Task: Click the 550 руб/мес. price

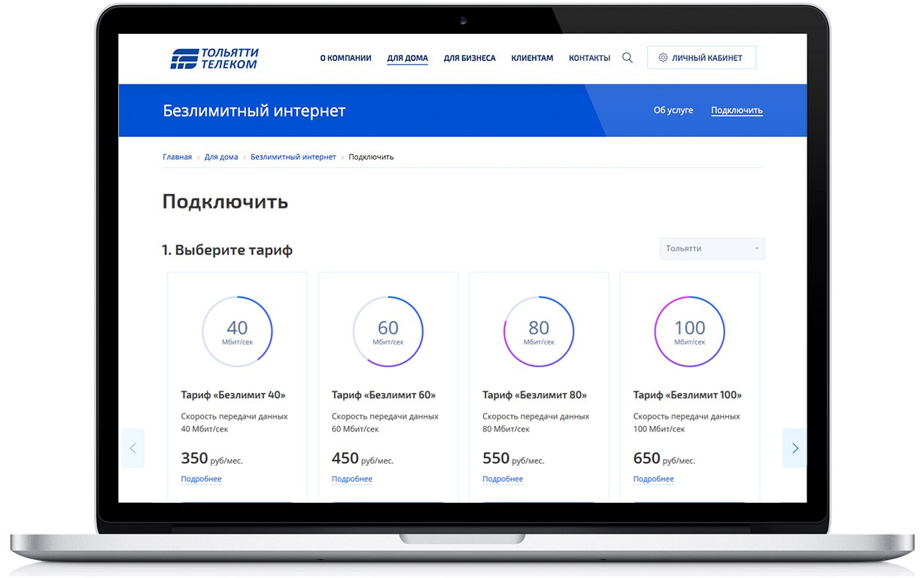Action: (x=513, y=458)
